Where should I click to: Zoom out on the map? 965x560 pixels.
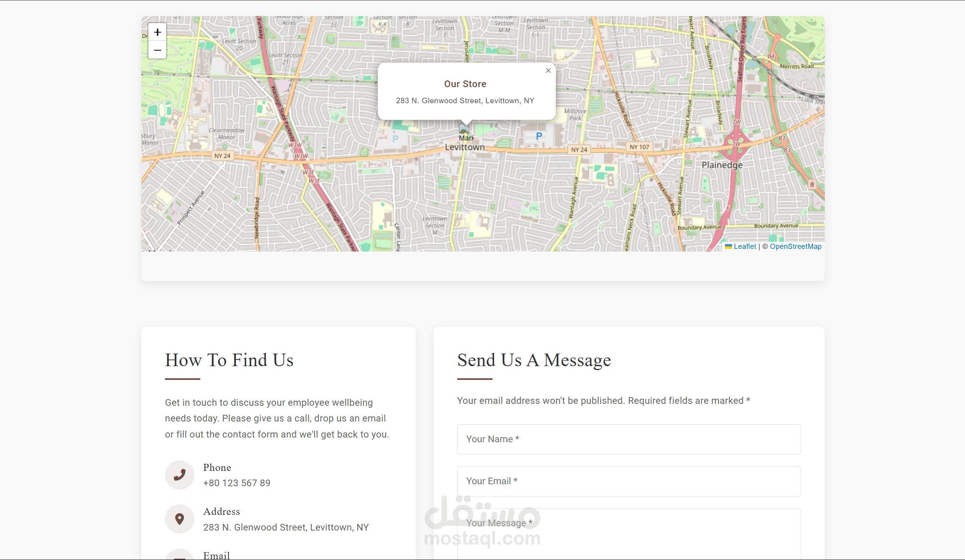point(157,50)
